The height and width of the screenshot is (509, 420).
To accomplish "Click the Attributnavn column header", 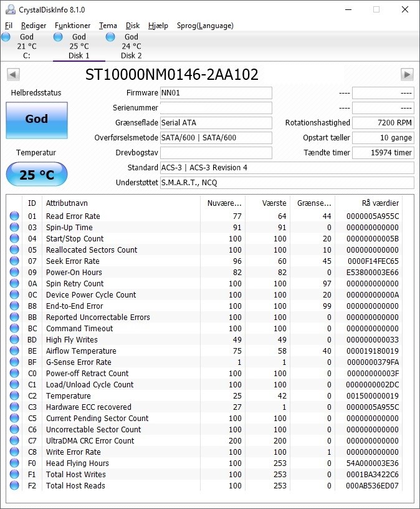I will [x=121, y=203].
